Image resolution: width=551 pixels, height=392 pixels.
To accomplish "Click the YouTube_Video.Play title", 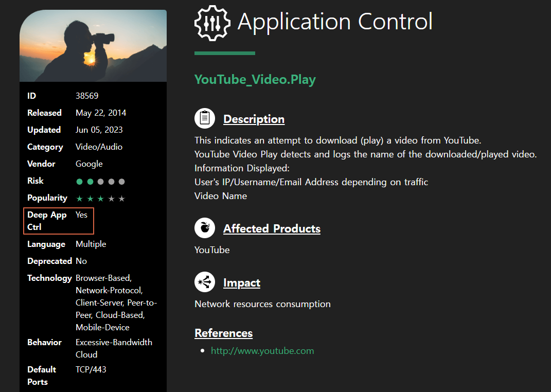I will click(x=255, y=79).
